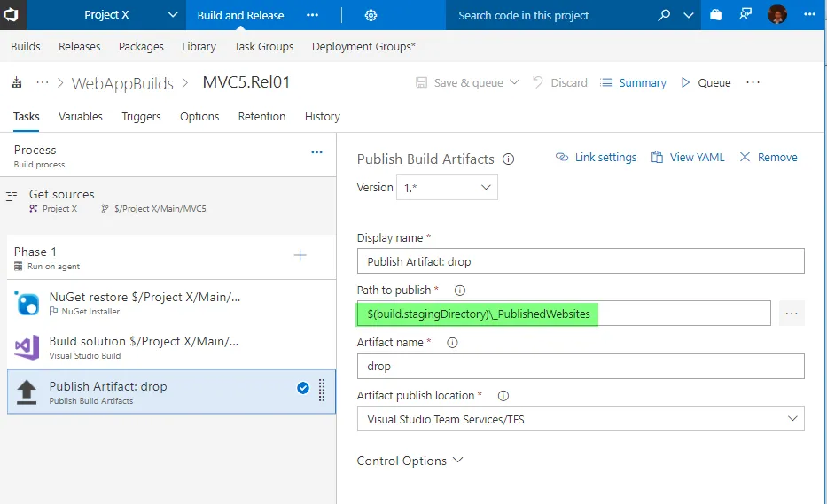Open the Process row ellipsis menu
This screenshot has width=827, height=504.
tap(316, 152)
